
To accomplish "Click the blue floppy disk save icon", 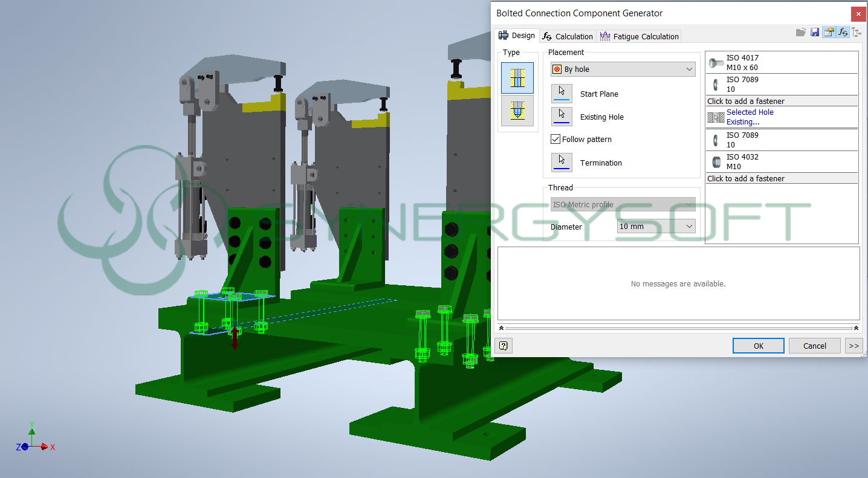I will click(x=815, y=32).
